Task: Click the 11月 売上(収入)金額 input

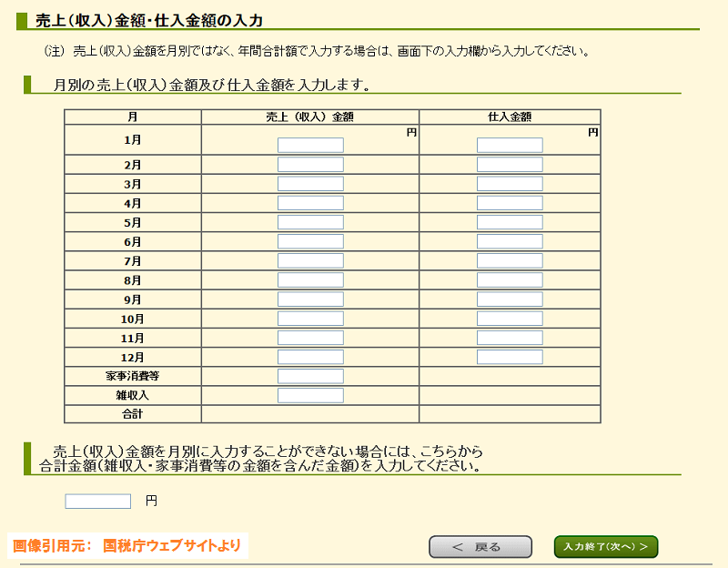Action: [310, 338]
